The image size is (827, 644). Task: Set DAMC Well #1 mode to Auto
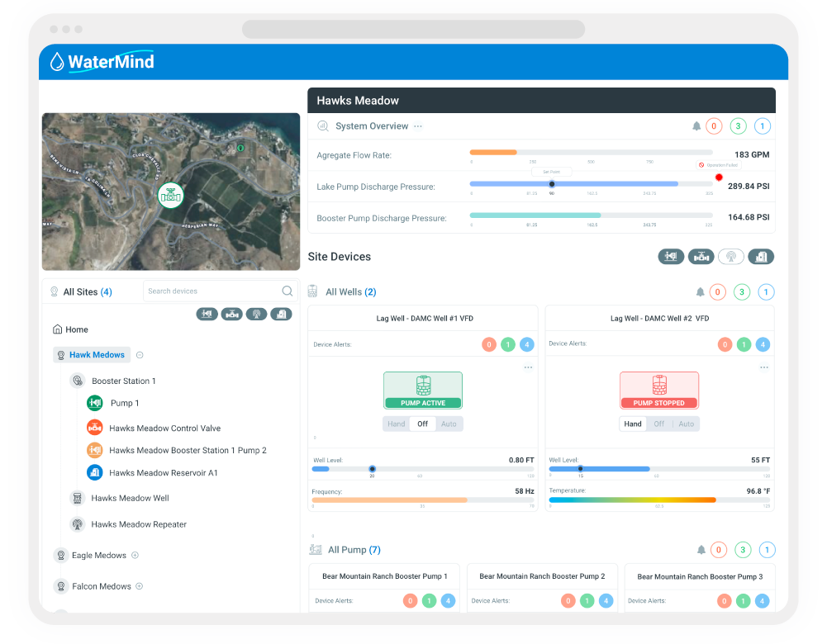(x=449, y=424)
